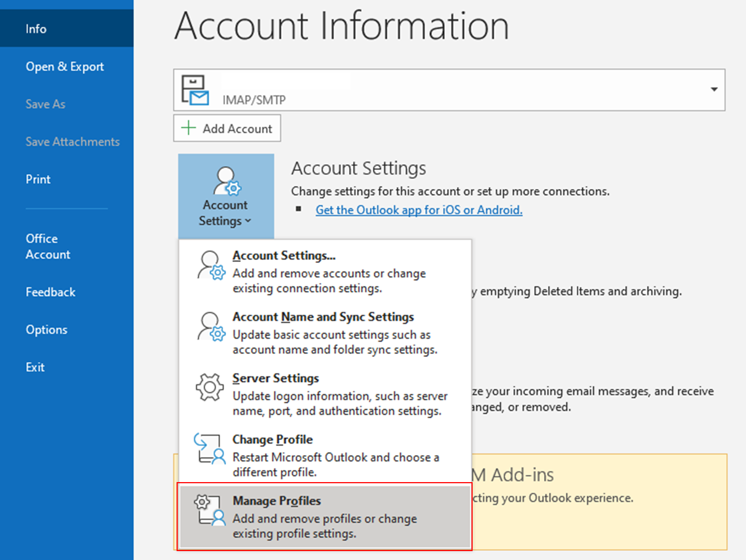Click the Add Account button

(227, 128)
